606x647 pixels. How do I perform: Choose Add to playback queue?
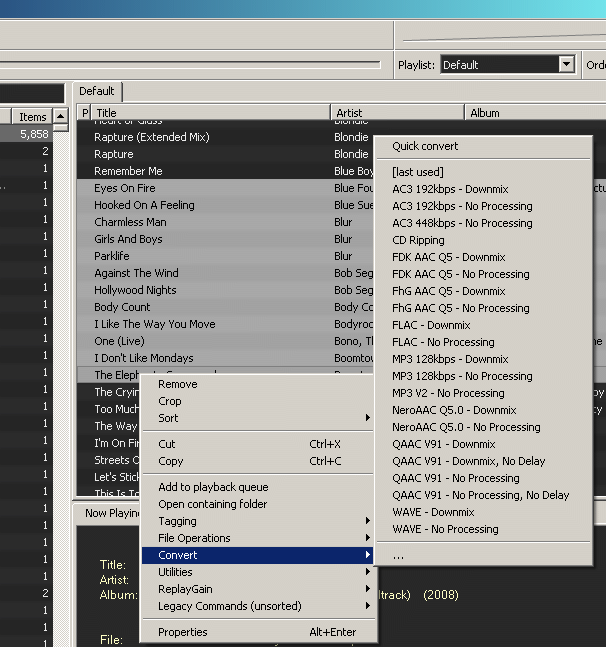click(213, 487)
